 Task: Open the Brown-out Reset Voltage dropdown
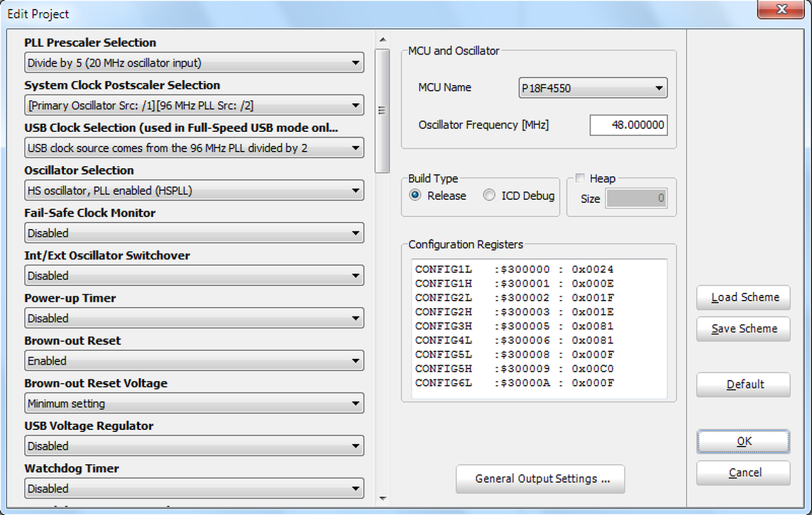click(194, 403)
